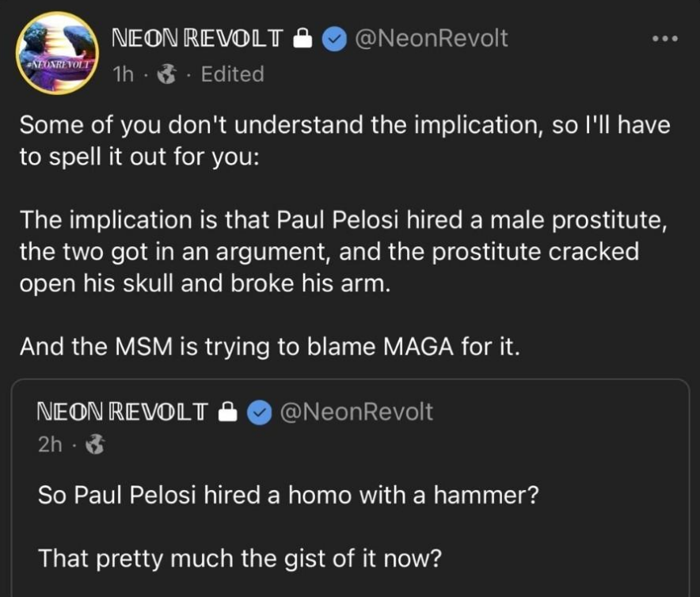Screen dimensions: 700x597
Task: Click the 2h timestamp of the quoted post
Action: (50, 444)
